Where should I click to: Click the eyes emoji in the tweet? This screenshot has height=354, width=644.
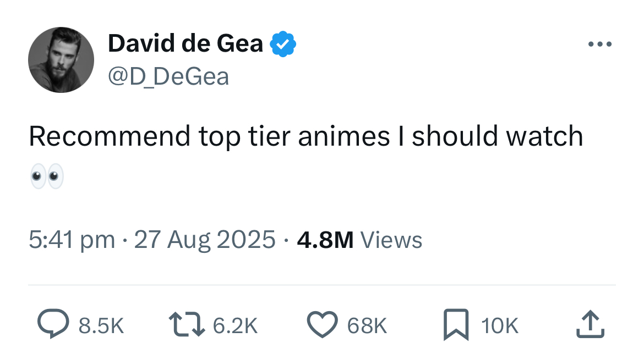47,176
